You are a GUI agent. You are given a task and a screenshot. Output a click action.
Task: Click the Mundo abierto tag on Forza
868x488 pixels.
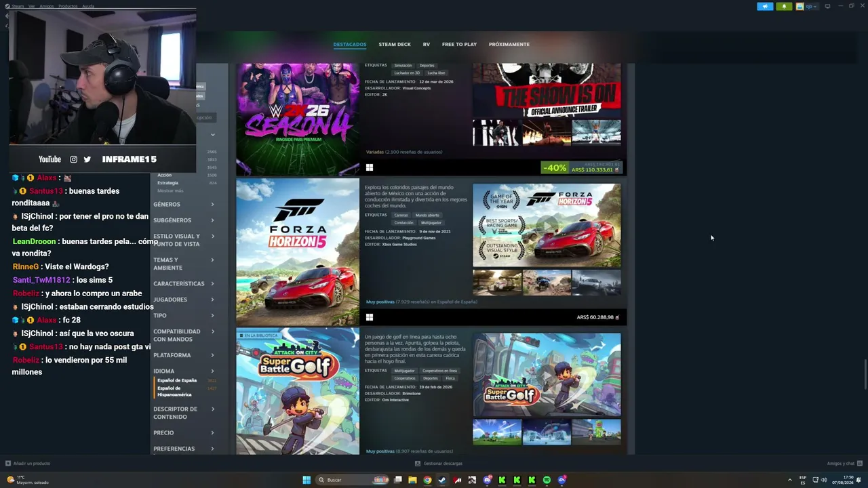tap(427, 215)
